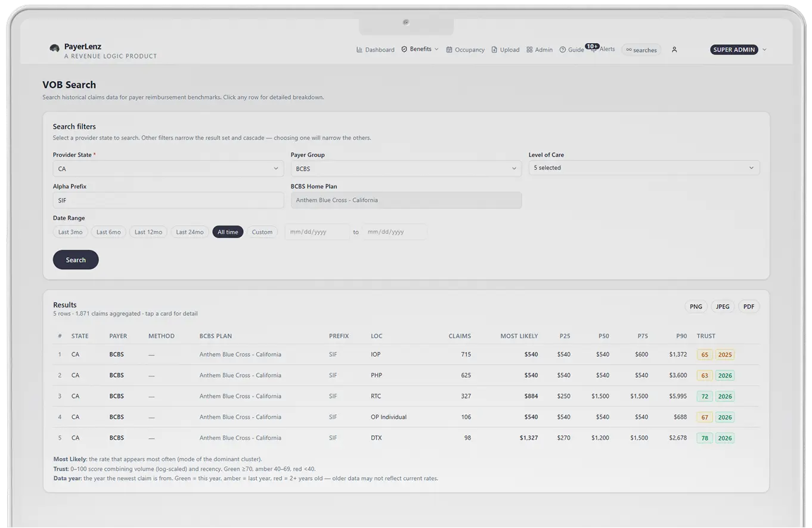Select the All time date range

(228, 231)
